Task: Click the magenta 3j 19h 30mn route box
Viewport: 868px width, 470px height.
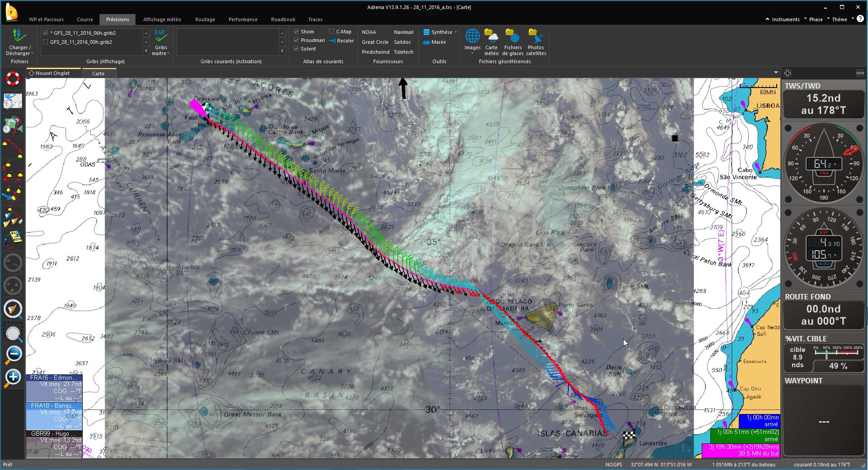Action: 741,450
